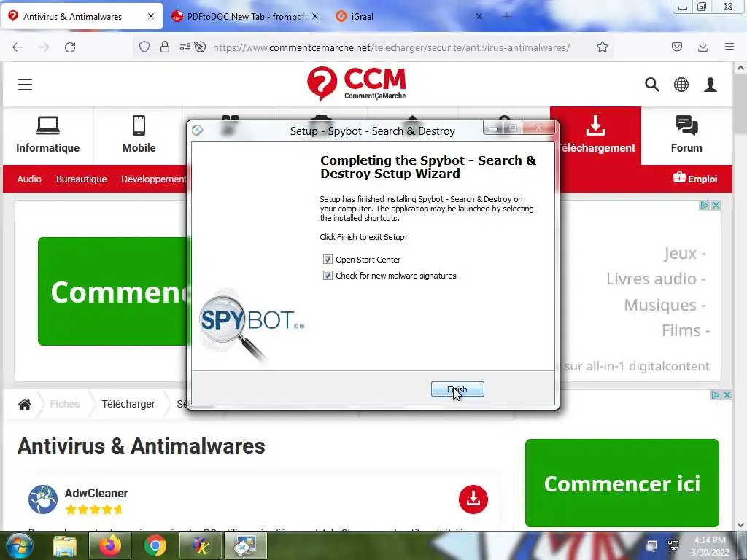Open Firefox from taskbar
The height and width of the screenshot is (560, 747).
[110, 545]
